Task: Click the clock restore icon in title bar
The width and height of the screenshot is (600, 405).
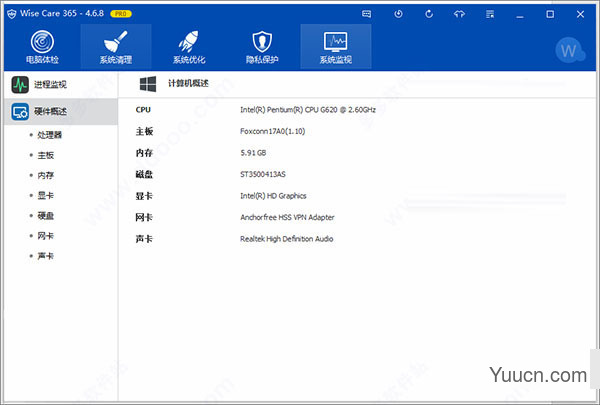Action: coord(398,14)
